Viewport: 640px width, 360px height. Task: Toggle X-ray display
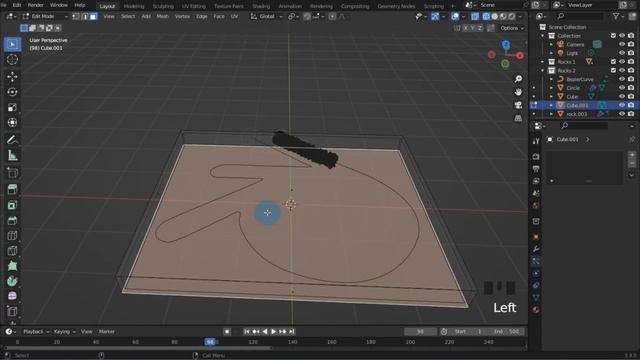[x=475, y=16]
